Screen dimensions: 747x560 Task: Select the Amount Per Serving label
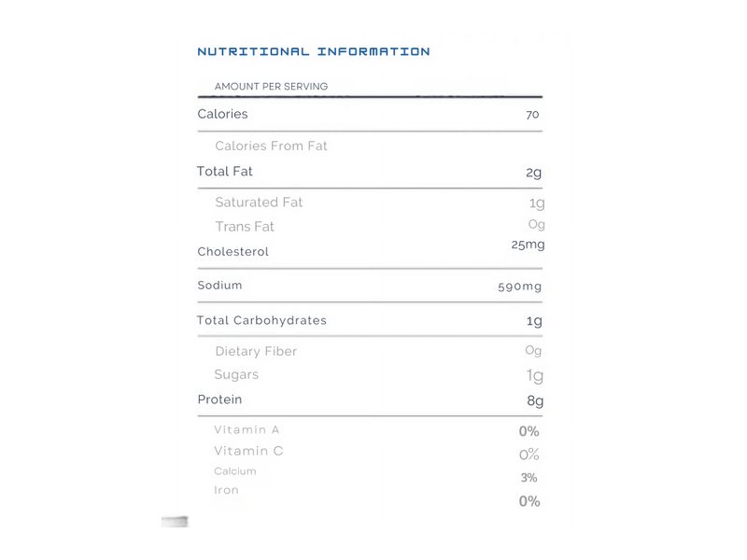tap(271, 86)
